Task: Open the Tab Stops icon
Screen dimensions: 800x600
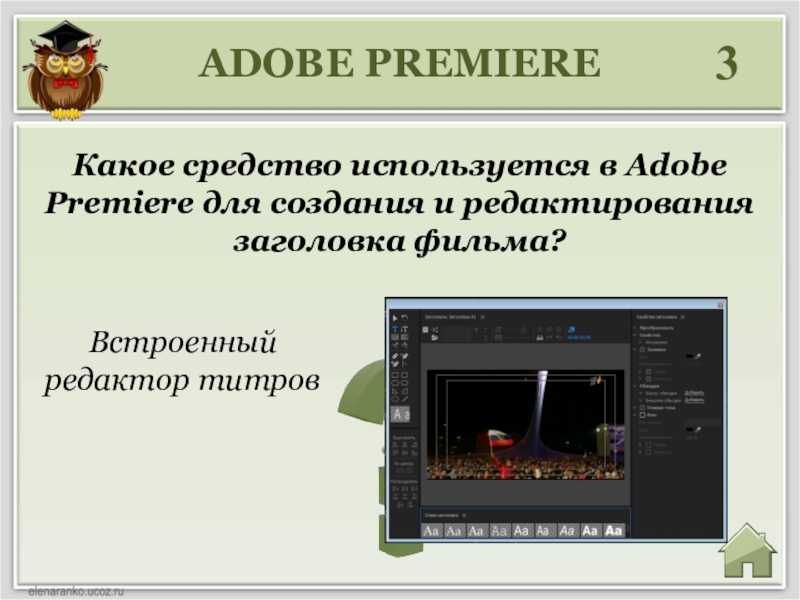Action: 540,337
